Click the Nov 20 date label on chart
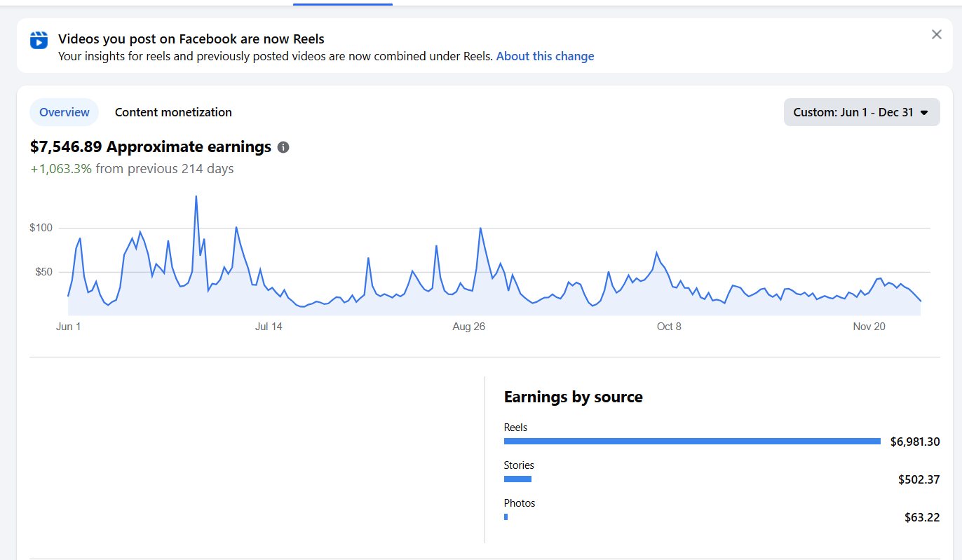The width and height of the screenshot is (962, 560). click(x=869, y=327)
